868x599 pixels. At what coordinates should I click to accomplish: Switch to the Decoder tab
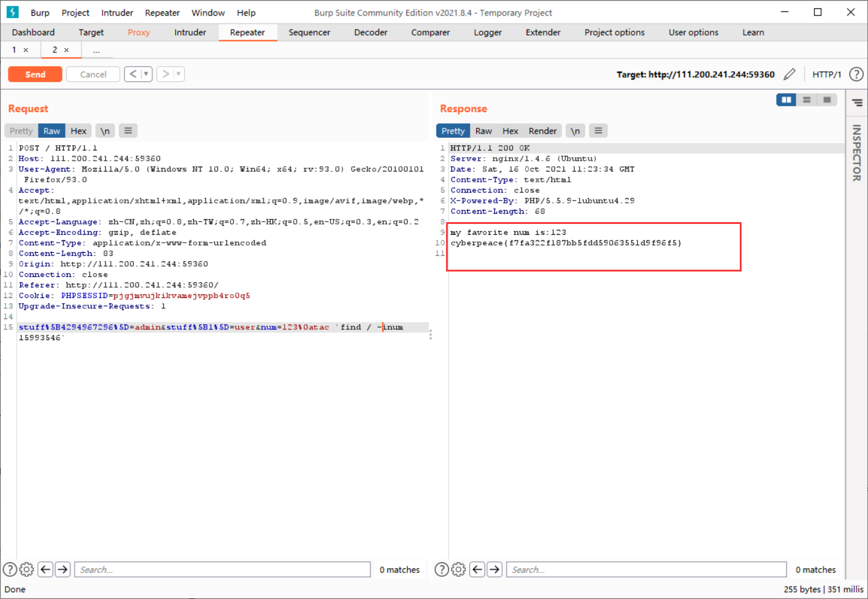point(371,33)
